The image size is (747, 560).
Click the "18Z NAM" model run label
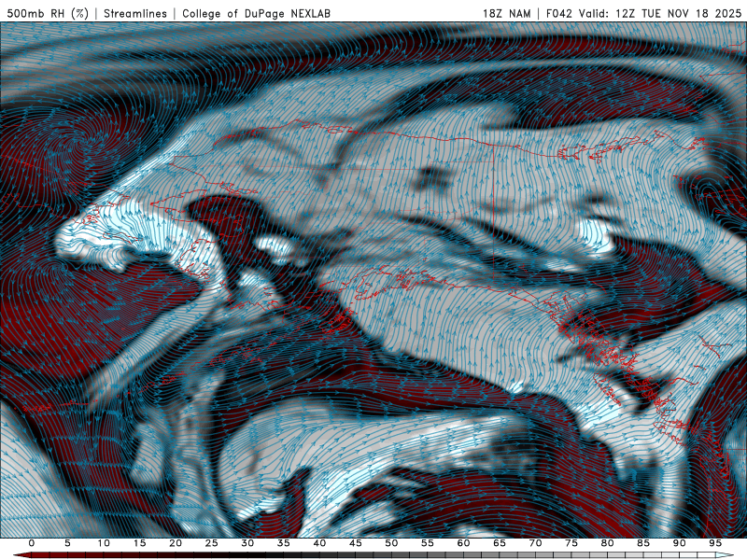point(506,13)
